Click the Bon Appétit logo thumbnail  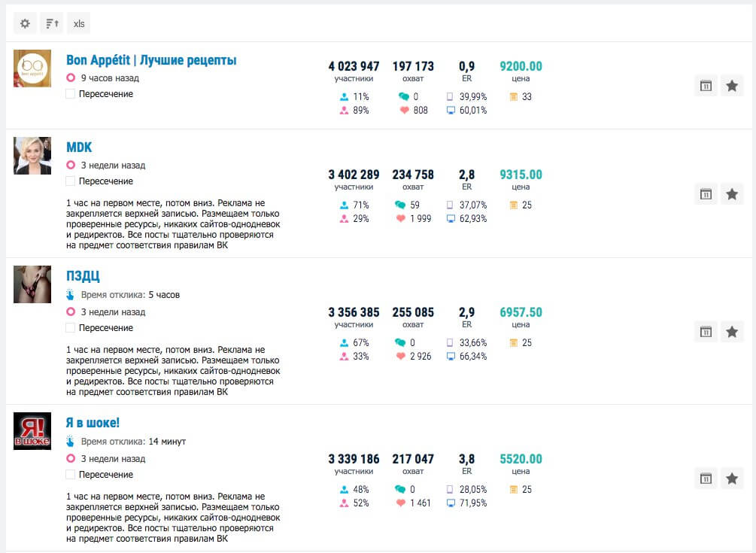(32, 68)
